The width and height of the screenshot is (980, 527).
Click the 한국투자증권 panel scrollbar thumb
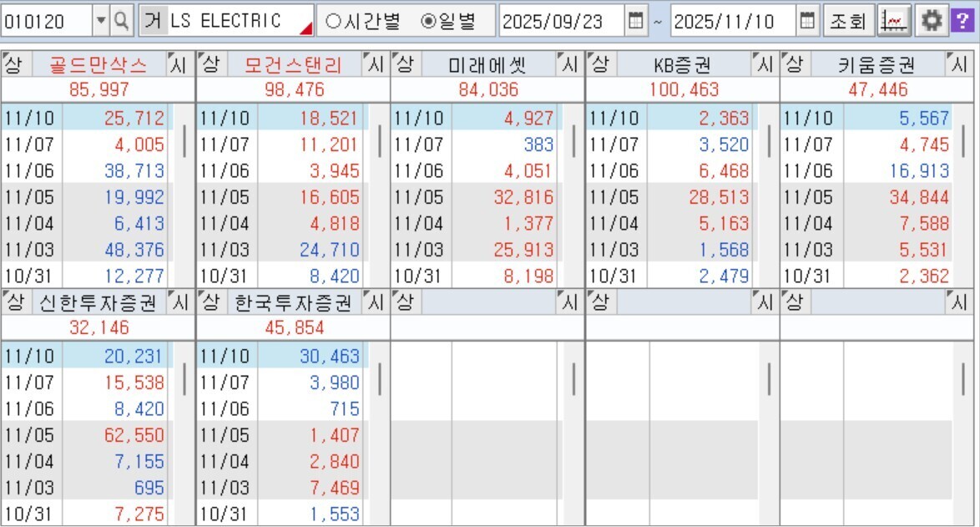tap(380, 379)
